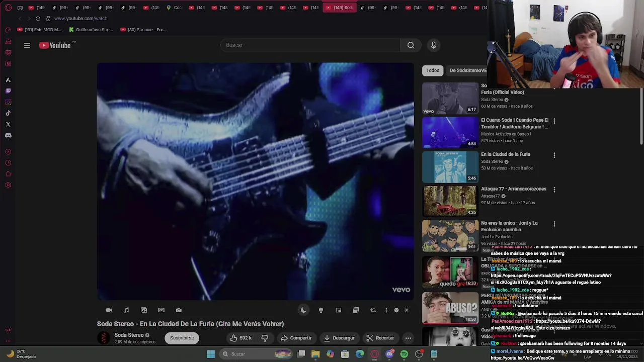Open the '(80) Stromae - For...' bookmark
This screenshot has width=644, height=362.
click(x=143, y=30)
